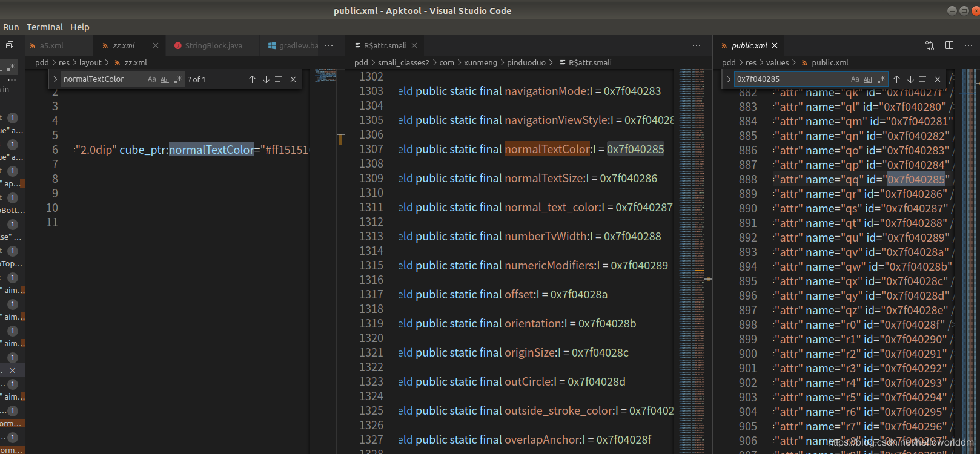This screenshot has height=454, width=980.
Task: Click the values breadcrumb in public.xml editor
Action: click(x=777, y=62)
